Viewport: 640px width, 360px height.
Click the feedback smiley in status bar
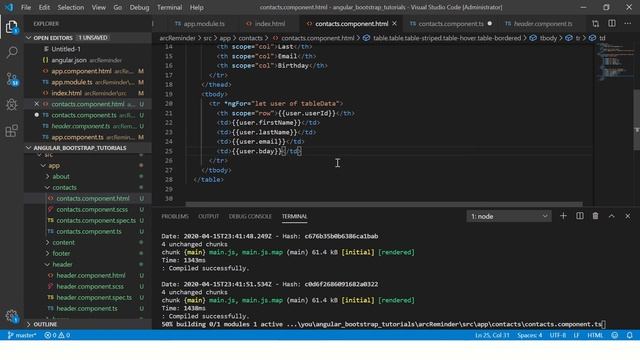tap(615, 335)
